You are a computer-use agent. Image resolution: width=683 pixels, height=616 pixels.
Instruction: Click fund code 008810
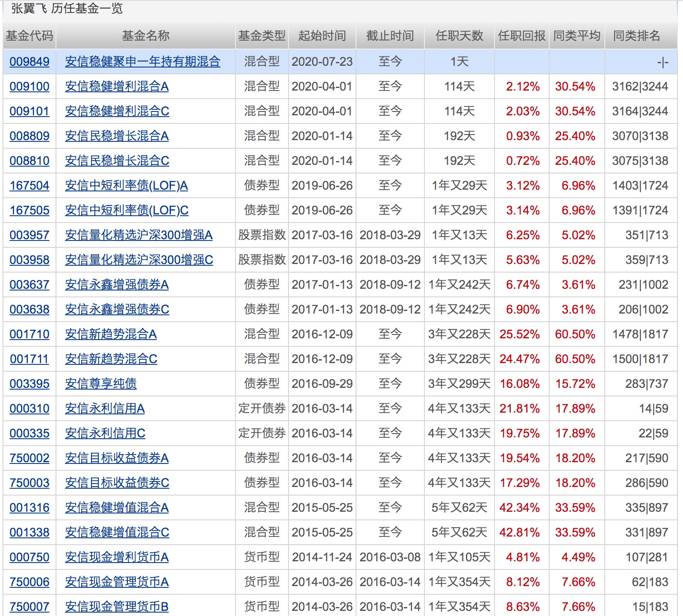29,161
